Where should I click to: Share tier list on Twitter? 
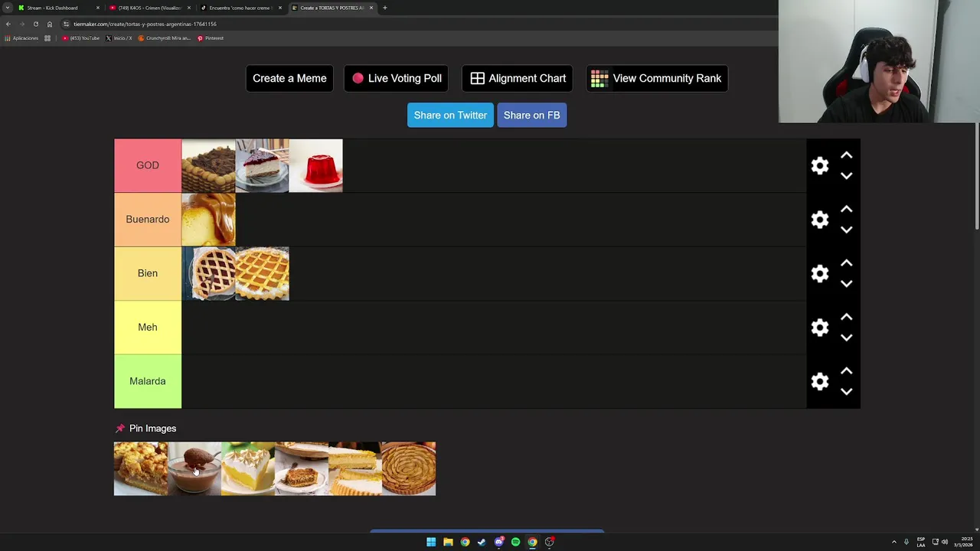450,115
